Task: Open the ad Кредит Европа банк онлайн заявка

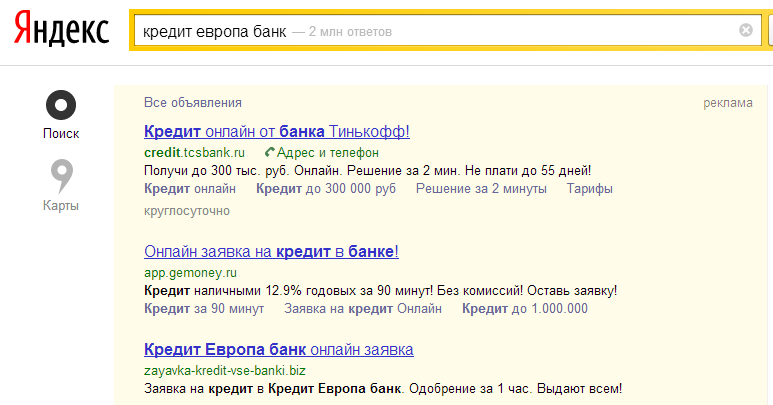Action: [x=279, y=349]
